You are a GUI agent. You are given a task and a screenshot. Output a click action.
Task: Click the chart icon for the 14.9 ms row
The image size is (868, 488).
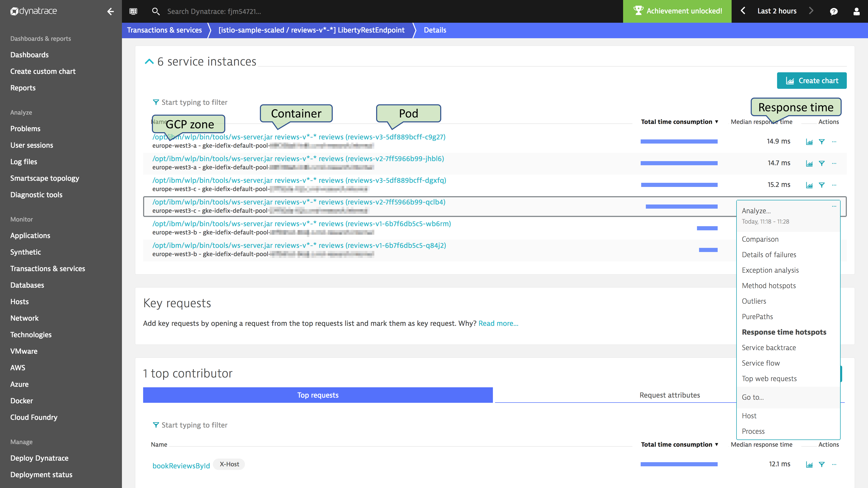809,142
